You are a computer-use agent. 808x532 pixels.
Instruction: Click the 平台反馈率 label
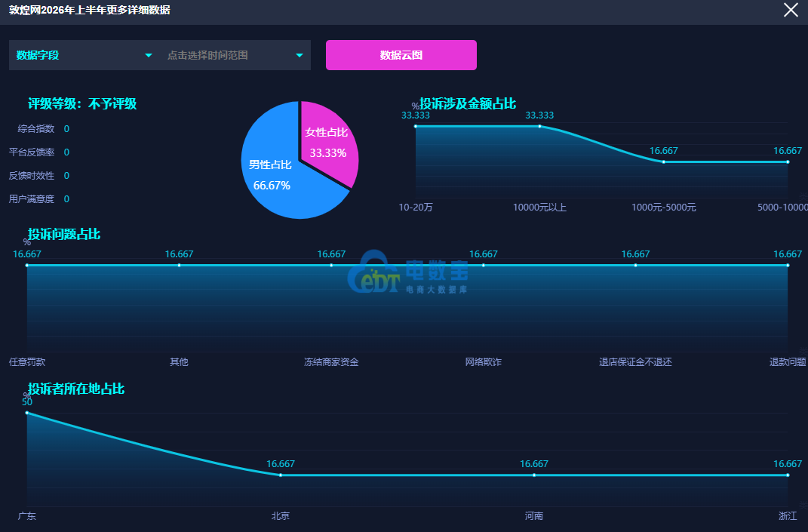(32, 152)
